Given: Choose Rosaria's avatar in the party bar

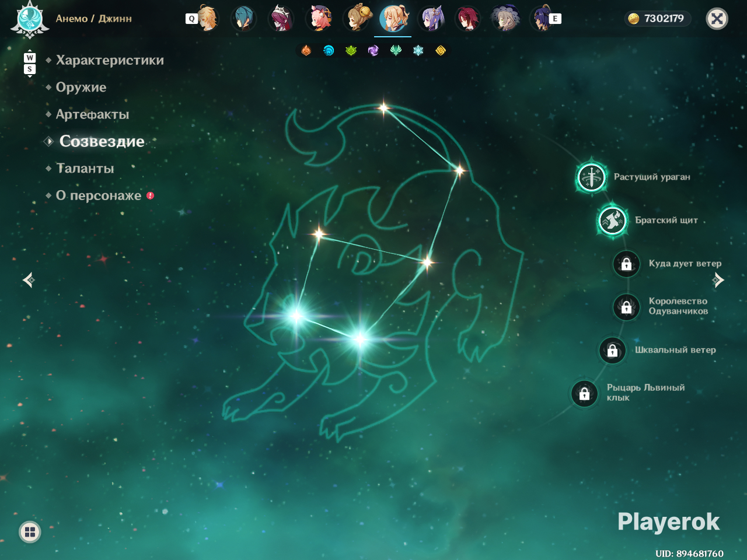Looking at the screenshot, I should click(281, 19).
